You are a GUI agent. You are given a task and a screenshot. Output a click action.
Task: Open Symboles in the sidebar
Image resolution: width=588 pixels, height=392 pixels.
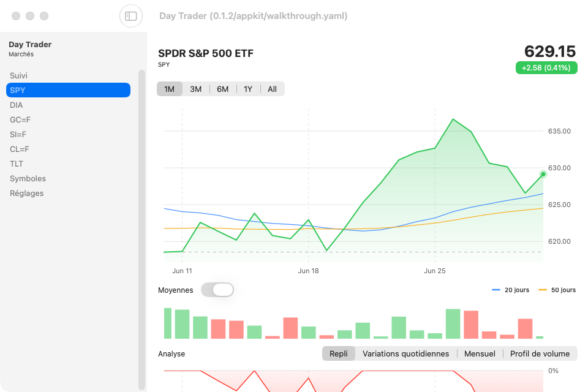pyautogui.click(x=68, y=179)
